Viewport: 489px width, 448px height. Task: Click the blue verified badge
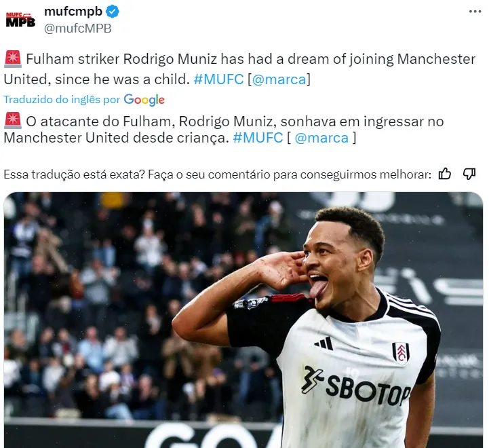click(113, 12)
